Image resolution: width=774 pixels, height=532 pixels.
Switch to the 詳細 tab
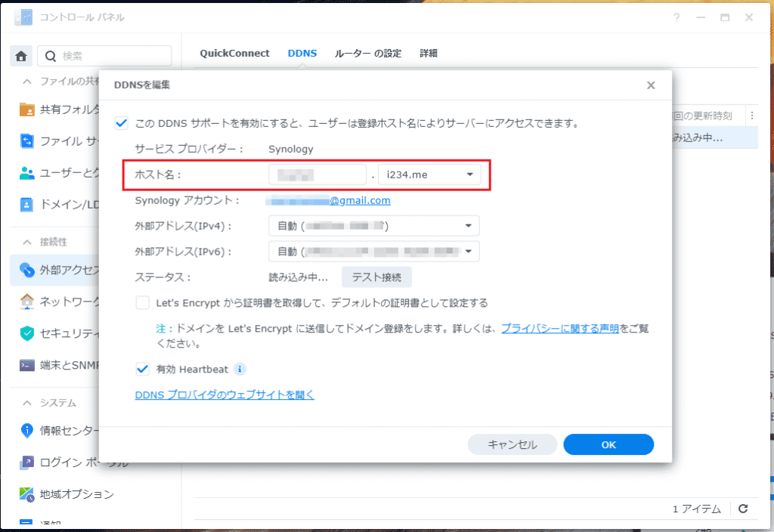click(x=429, y=54)
